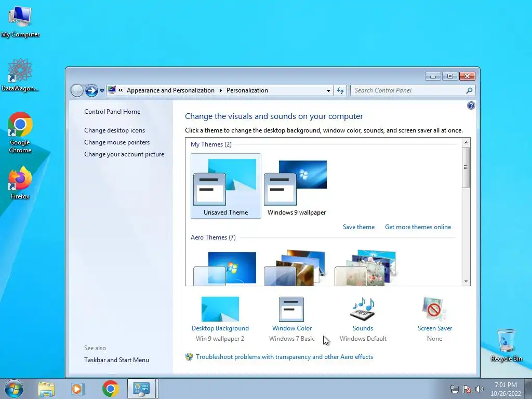Launch Google Chrome from the desktop
The image size is (532, 399).
tap(20, 132)
